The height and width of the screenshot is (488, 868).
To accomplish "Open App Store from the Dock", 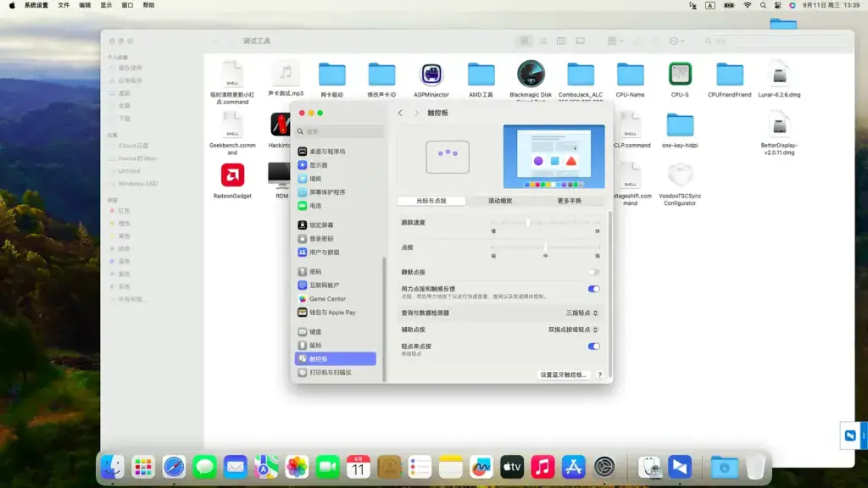I will tap(574, 467).
